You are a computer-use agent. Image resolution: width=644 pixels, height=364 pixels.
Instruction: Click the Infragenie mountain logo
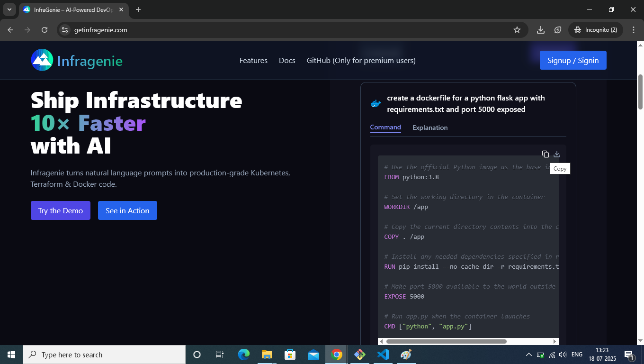pos(42,60)
